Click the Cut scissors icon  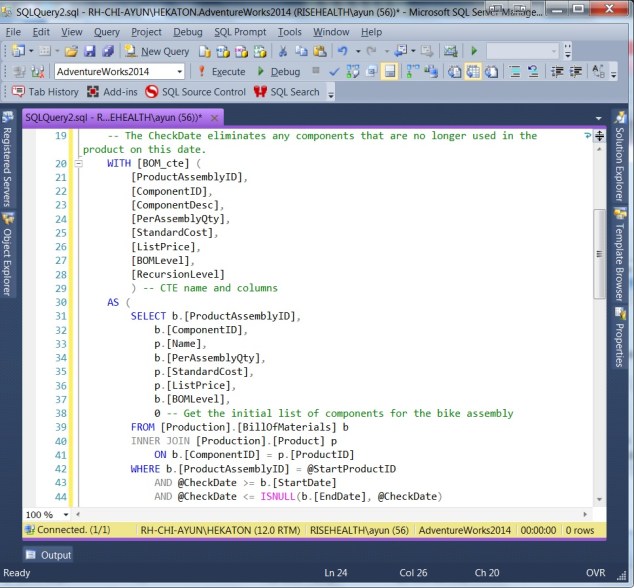(x=284, y=51)
